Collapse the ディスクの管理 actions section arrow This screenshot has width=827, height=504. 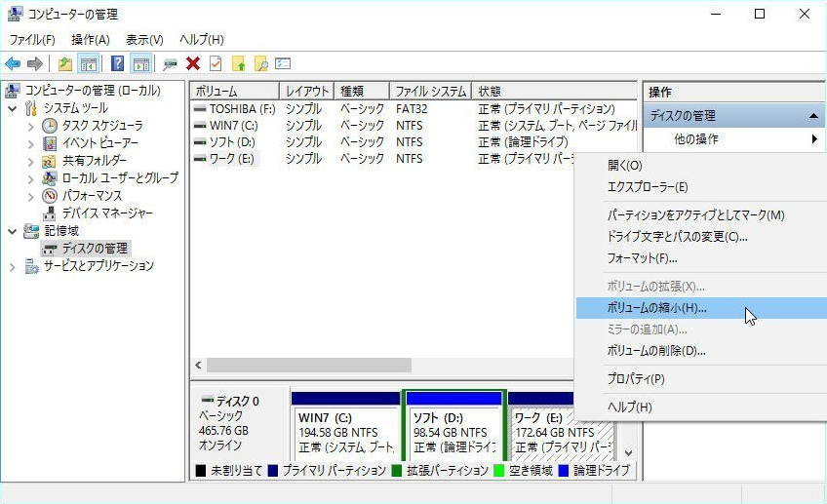[x=813, y=115]
